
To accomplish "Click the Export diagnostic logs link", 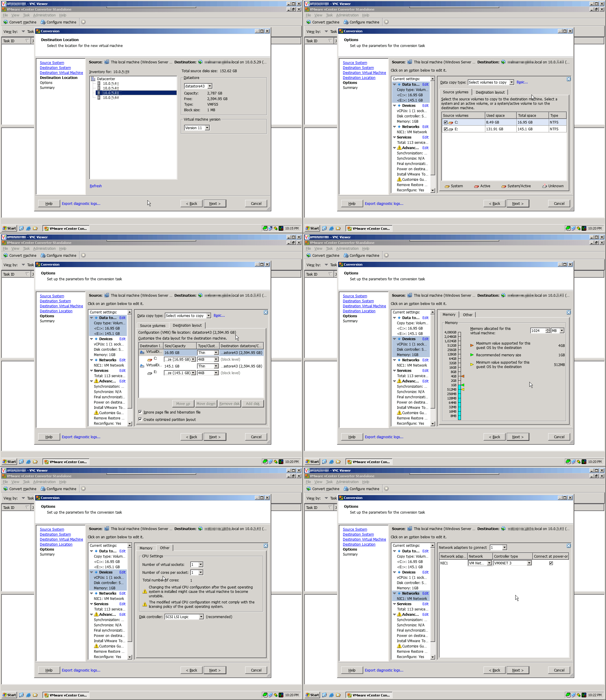I will 81,203.
